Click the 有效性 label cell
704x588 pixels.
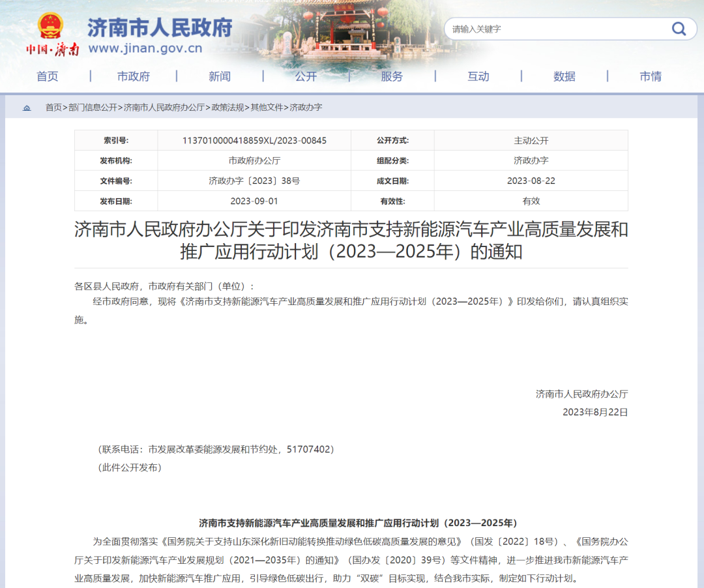392,201
